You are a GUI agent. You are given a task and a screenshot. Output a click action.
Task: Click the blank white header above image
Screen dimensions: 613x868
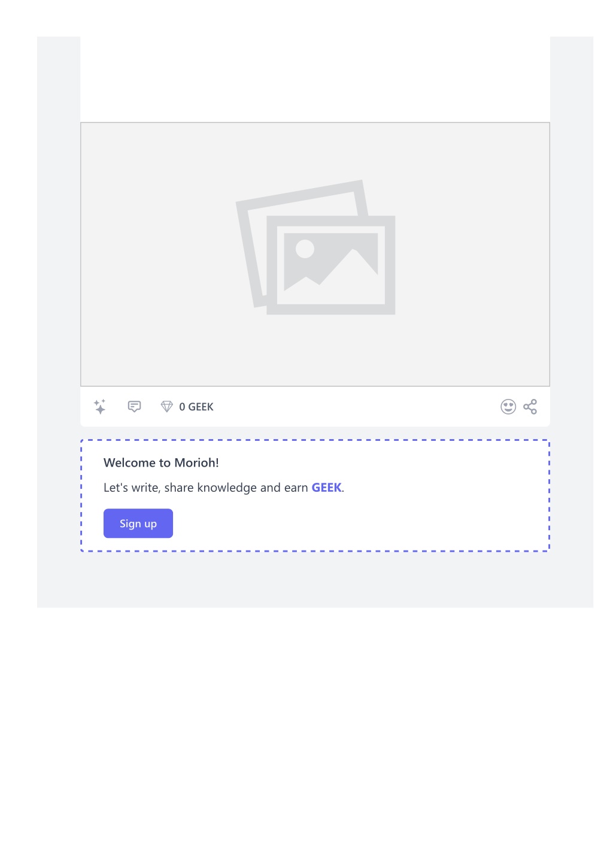(315, 79)
